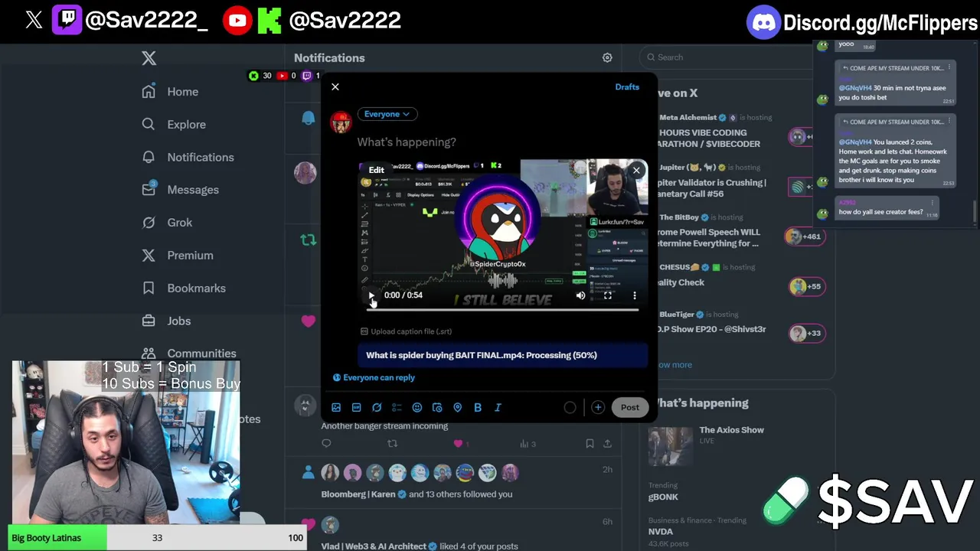Image resolution: width=980 pixels, height=551 pixels.
Task: Click the Discord logo in overlay
Action: (763, 23)
